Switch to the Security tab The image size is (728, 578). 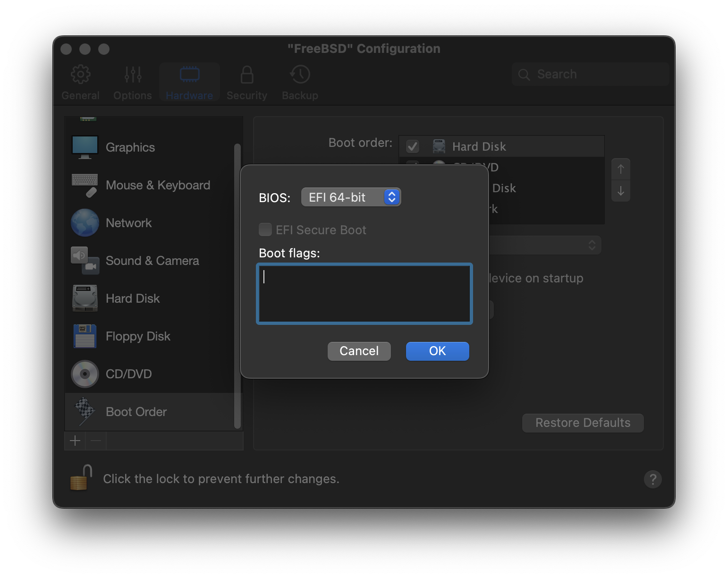click(x=246, y=83)
